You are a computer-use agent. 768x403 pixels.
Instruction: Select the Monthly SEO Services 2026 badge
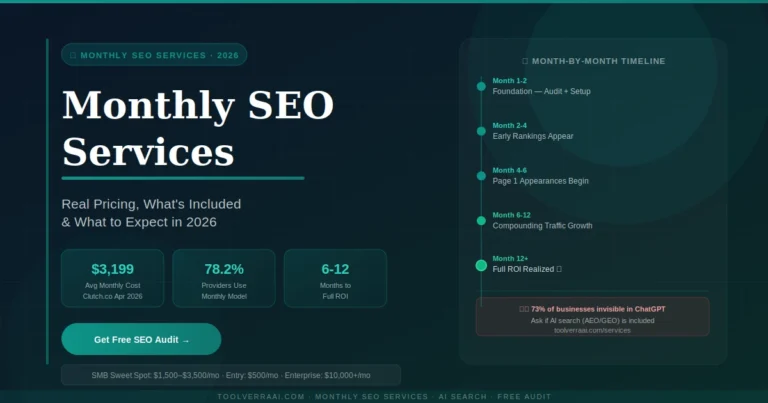(154, 55)
